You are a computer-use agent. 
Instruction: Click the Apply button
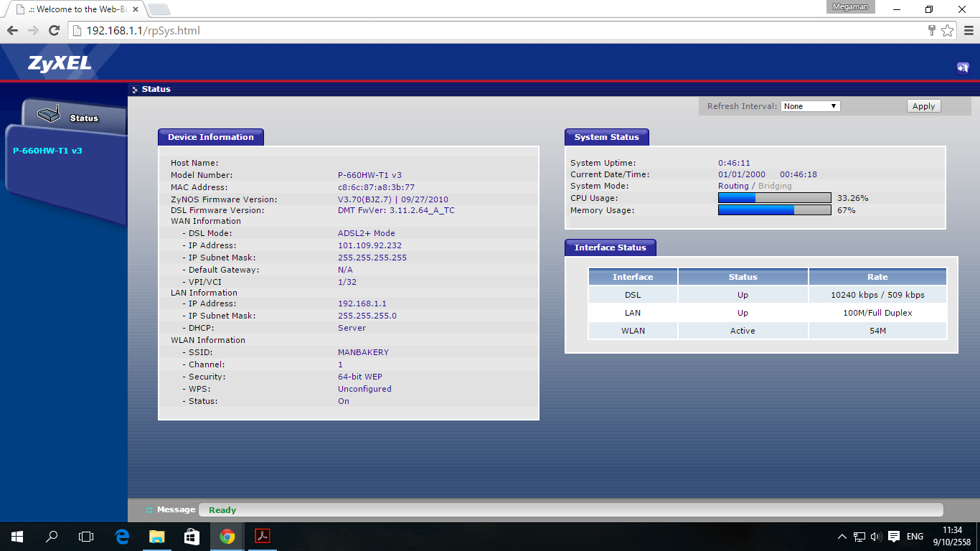(923, 106)
